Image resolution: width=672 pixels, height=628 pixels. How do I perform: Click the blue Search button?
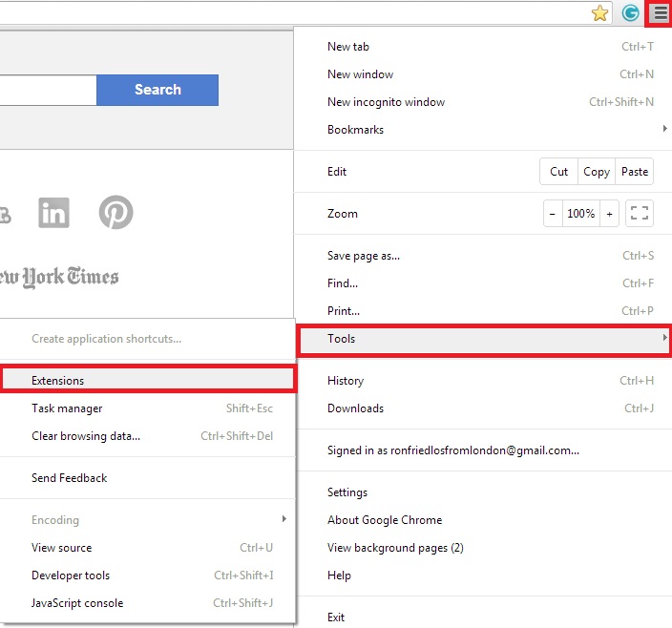pyautogui.click(x=157, y=90)
